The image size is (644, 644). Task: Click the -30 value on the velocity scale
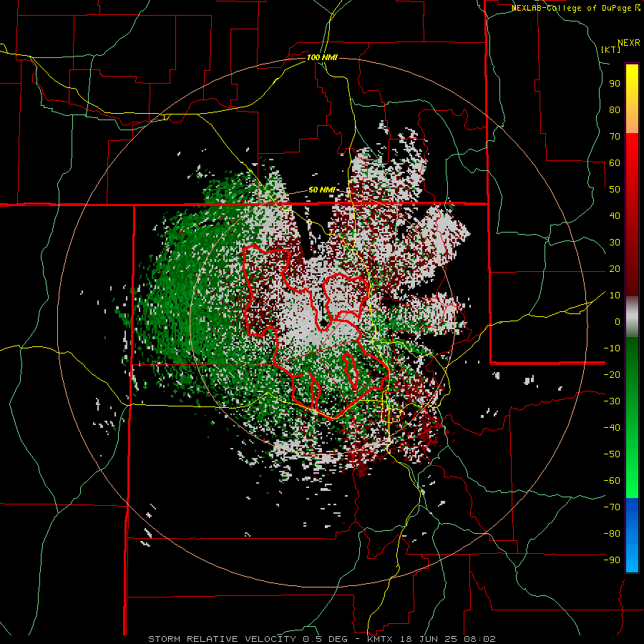pos(612,401)
